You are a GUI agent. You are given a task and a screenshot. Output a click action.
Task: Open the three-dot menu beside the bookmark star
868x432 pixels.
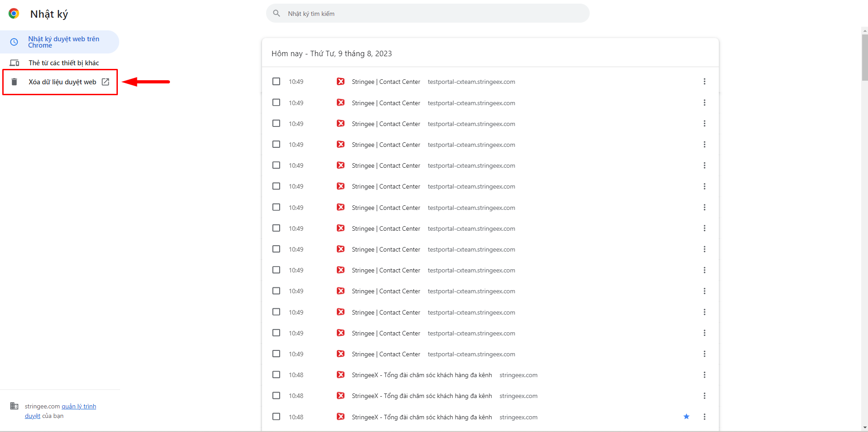pyautogui.click(x=704, y=417)
